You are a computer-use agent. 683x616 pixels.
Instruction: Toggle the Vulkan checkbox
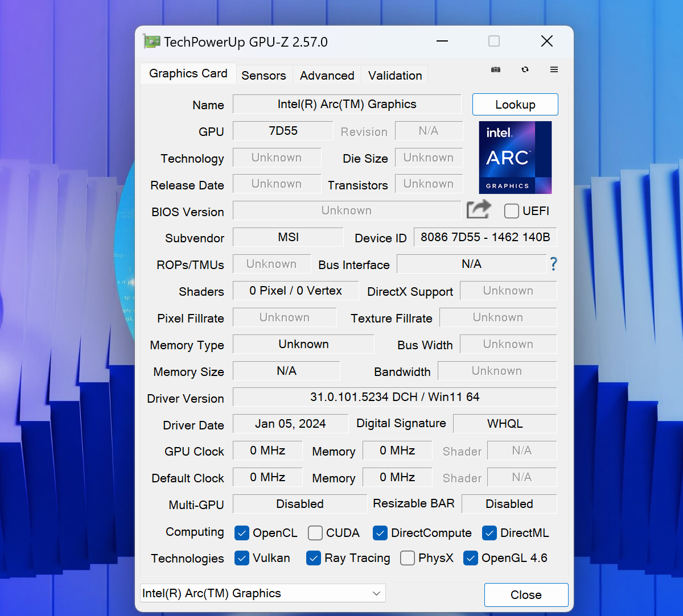point(242,558)
